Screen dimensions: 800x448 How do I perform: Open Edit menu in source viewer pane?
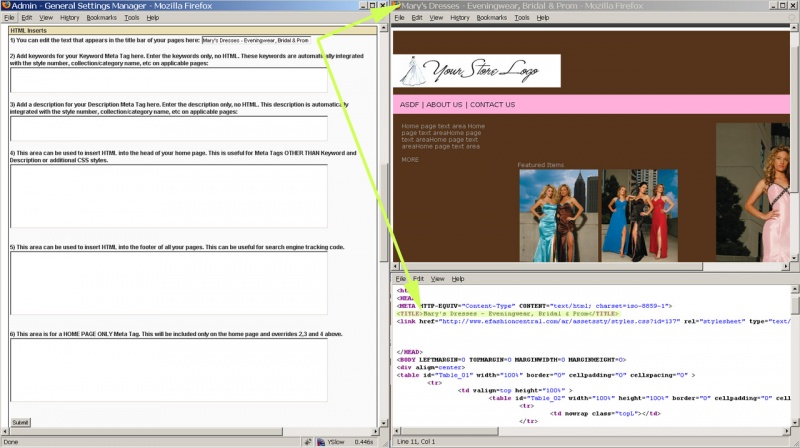click(418, 279)
